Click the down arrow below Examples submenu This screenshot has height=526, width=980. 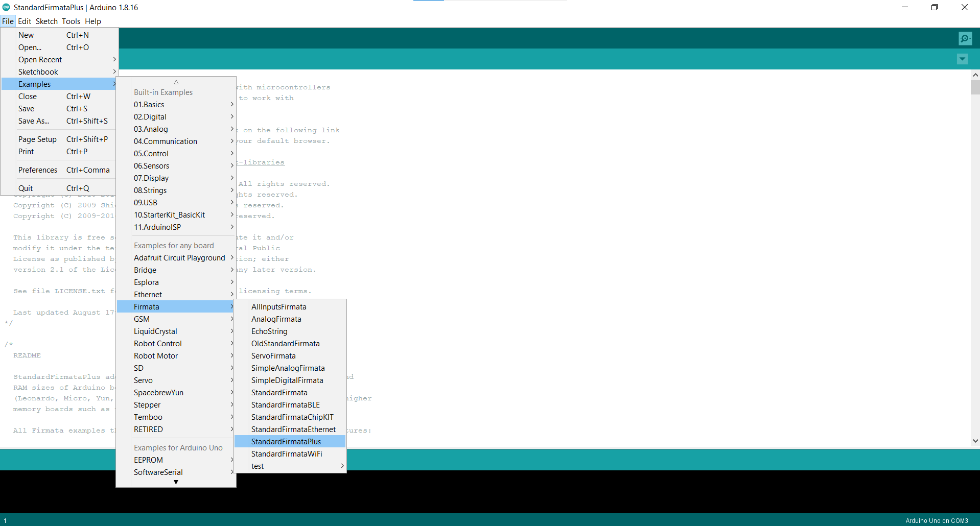pyautogui.click(x=176, y=482)
